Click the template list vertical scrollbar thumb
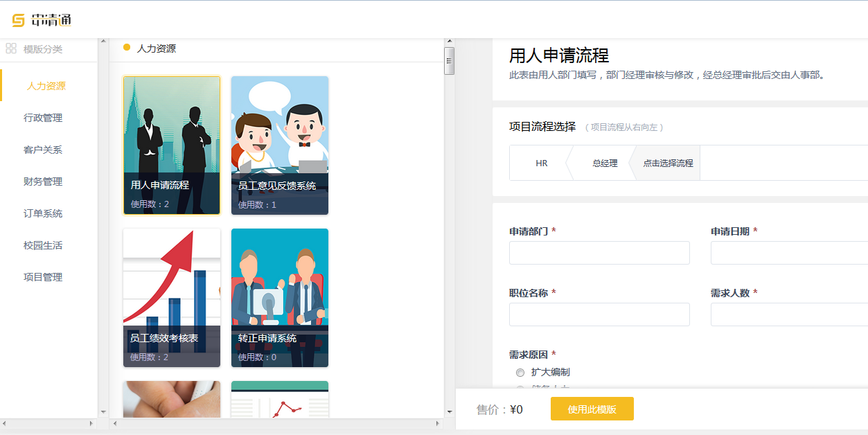This screenshot has height=435, width=868. click(x=449, y=61)
